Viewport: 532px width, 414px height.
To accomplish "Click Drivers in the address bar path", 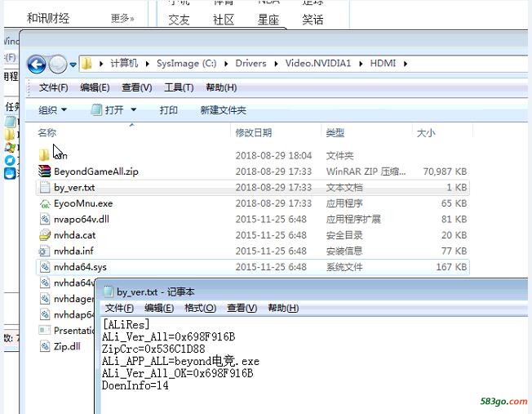I will [250, 63].
